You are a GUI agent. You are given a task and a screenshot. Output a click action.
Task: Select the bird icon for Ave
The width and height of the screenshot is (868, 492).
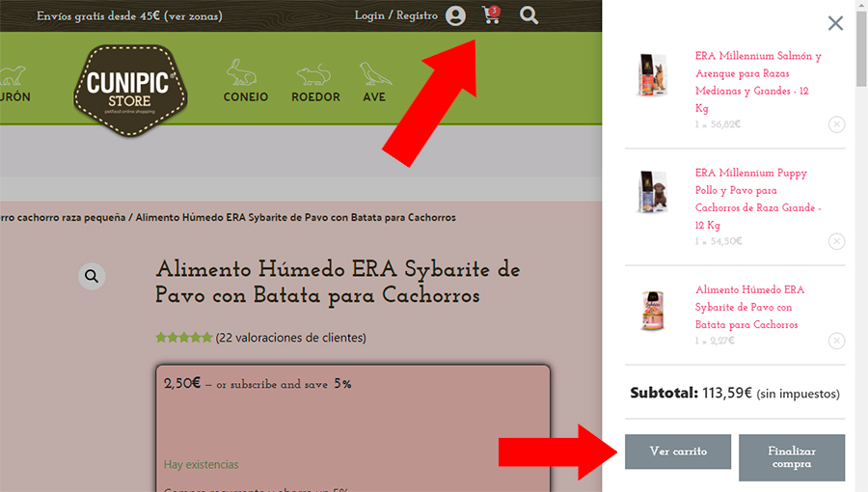point(375,73)
